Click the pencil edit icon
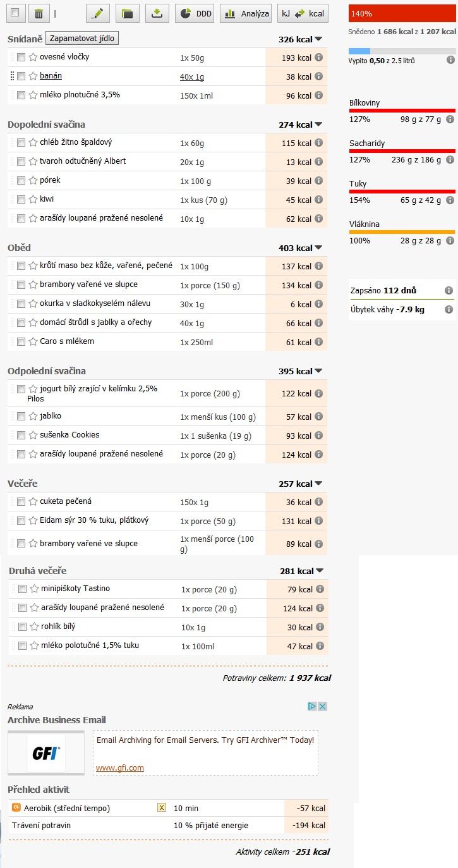Viewport: 458px width, 868px height. (97, 13)
